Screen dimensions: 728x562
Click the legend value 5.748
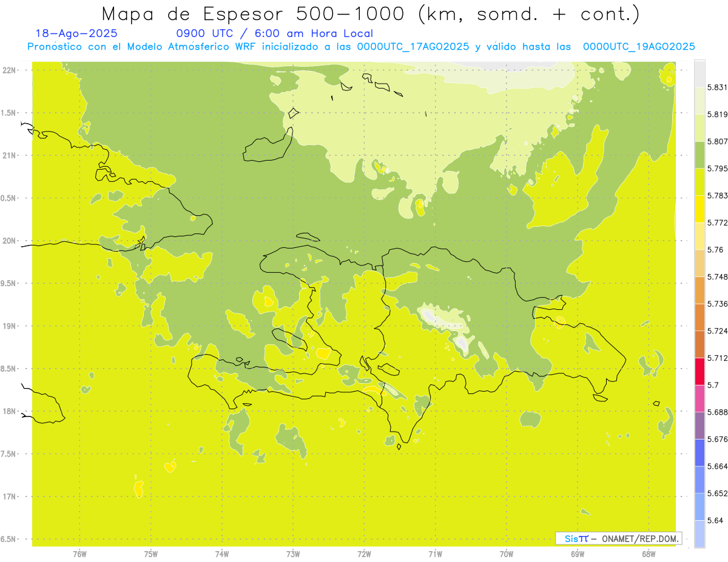coord(717,276)
